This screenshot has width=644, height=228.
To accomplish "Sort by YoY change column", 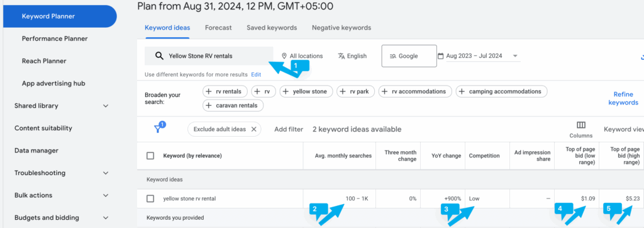I will [x=446, y=156].
